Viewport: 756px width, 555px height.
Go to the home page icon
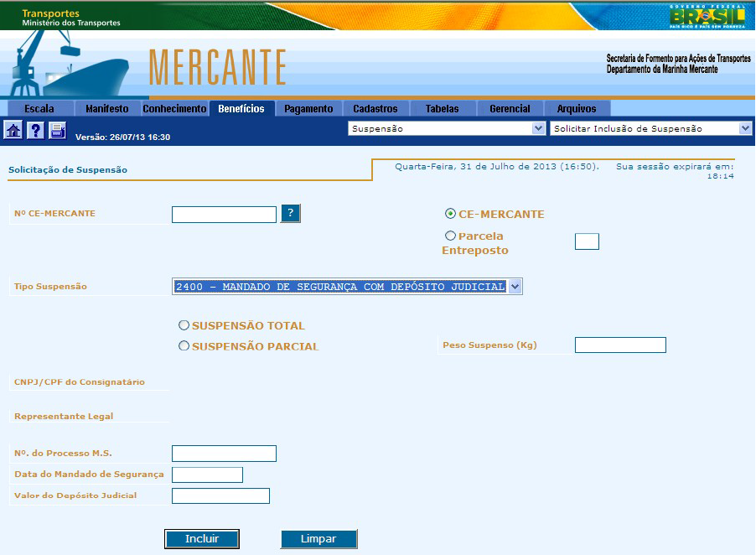pos(13,130)
